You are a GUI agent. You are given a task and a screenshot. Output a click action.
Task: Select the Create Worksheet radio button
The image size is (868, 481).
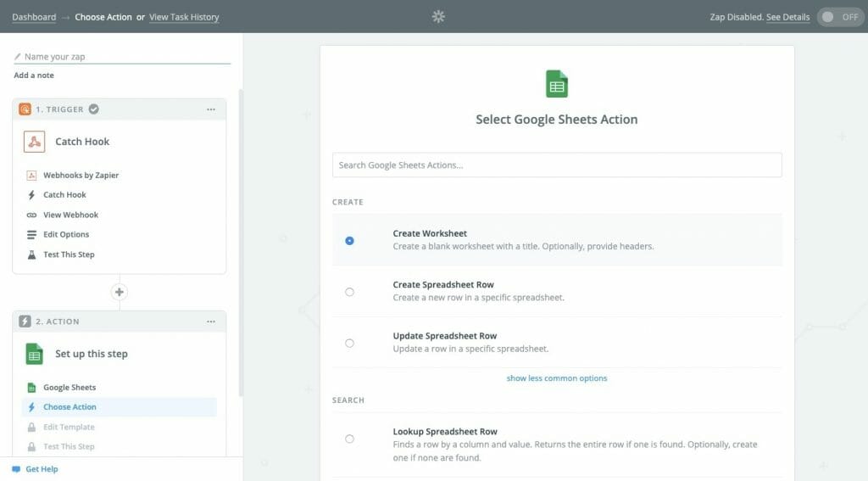[x=349, y=241]
